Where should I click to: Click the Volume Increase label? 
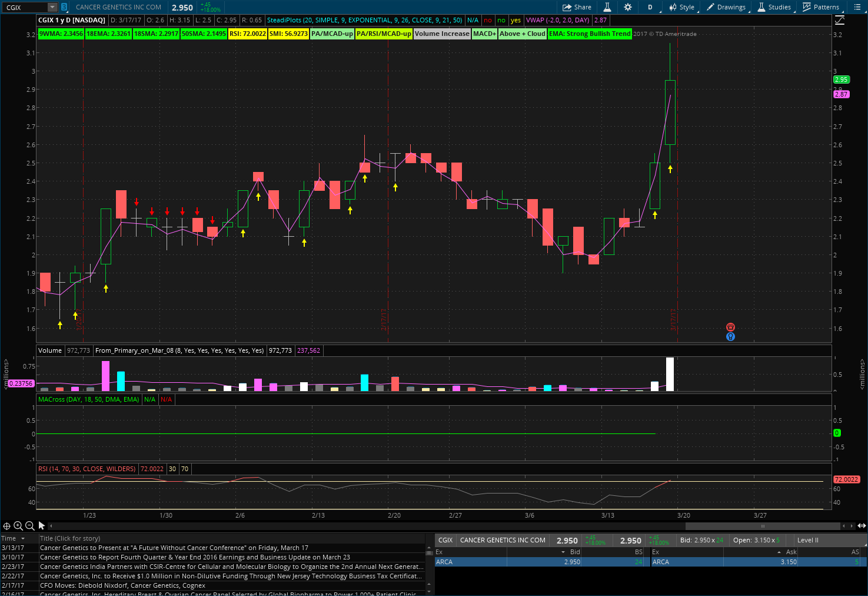tap(442, 34)
